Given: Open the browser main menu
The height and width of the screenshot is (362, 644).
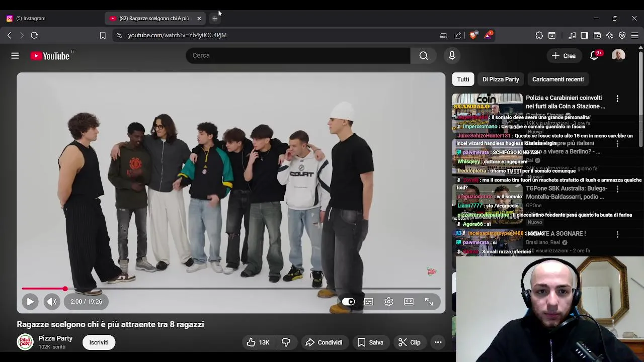Looking at the screenshot, I should (635, 35).
